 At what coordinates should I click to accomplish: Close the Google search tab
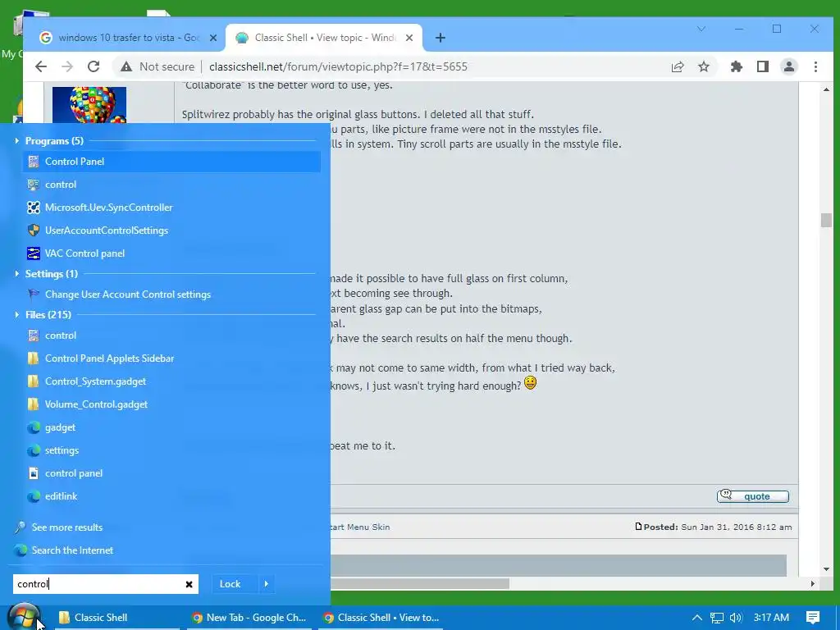pos(213,38)
